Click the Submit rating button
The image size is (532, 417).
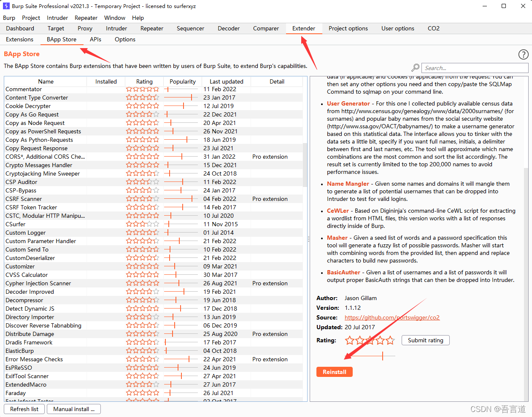pyautogui.click(x=426, y=340)
